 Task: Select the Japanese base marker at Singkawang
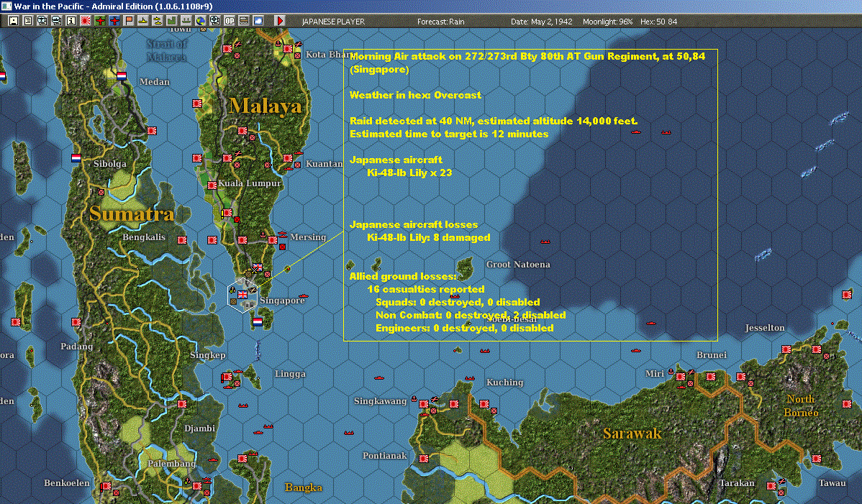click(424, 404)
